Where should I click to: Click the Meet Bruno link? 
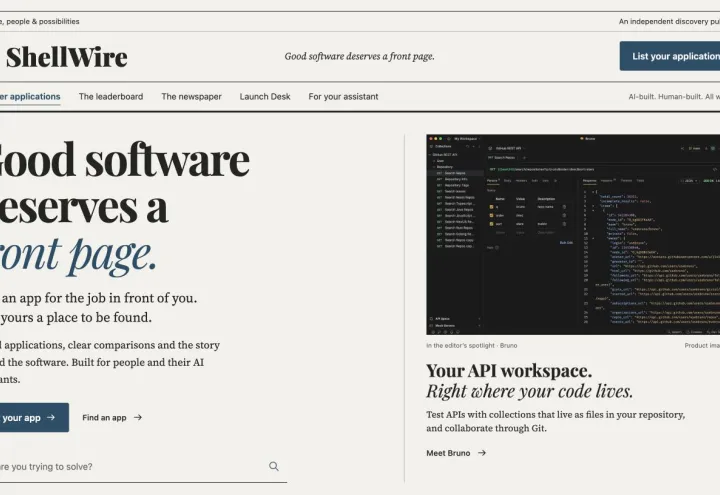tap(456, 453)
